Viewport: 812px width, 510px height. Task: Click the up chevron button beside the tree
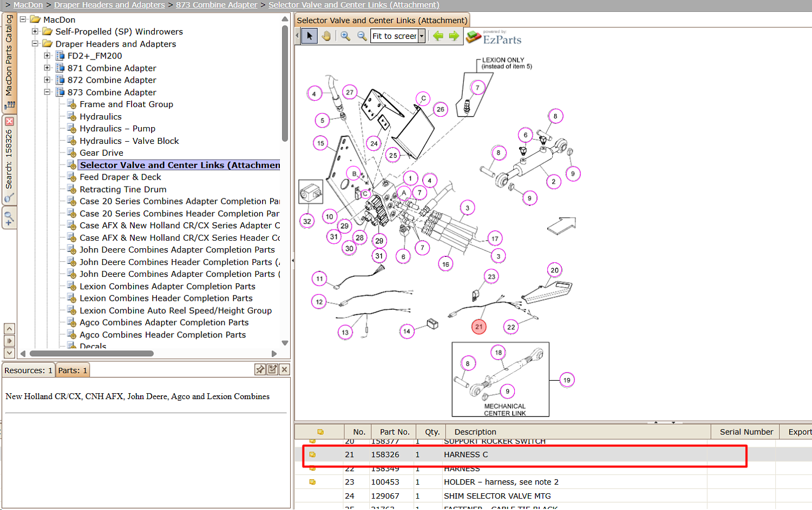click(x=9, y=328)
